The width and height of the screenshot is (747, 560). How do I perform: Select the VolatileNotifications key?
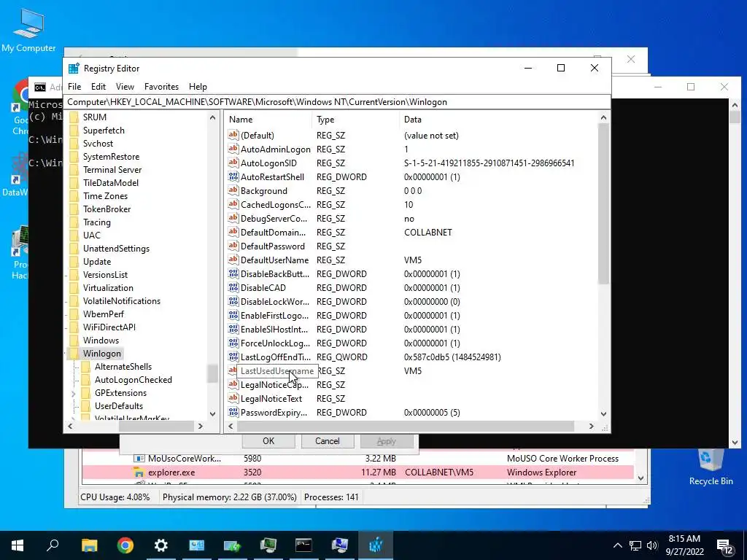[x=122, y=301]
